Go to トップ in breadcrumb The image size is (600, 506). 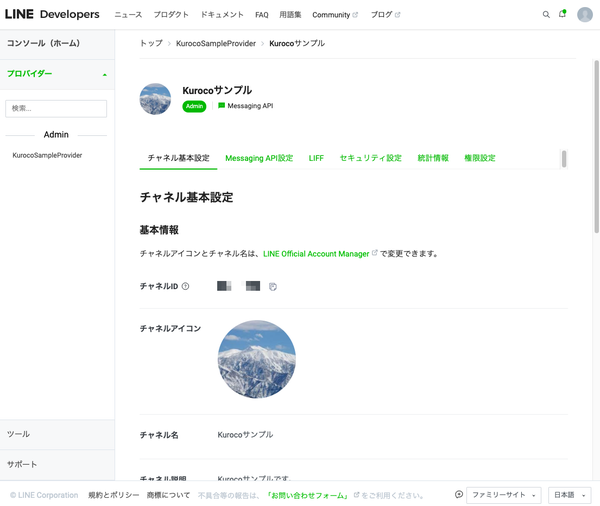(151, 43)
